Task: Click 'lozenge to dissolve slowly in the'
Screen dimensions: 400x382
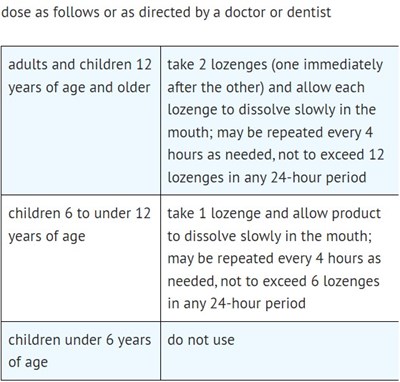Action: 272,110
